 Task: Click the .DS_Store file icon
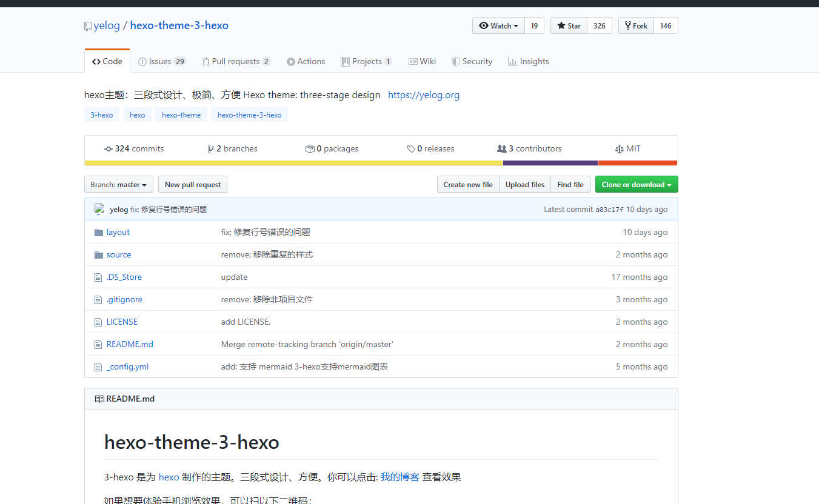click(x=98, y=277)
